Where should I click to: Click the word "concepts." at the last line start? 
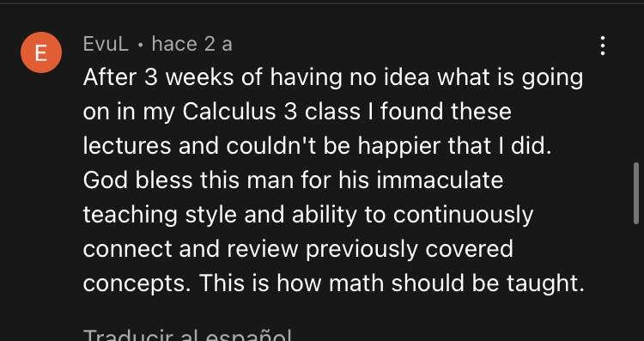coord(134,284)
